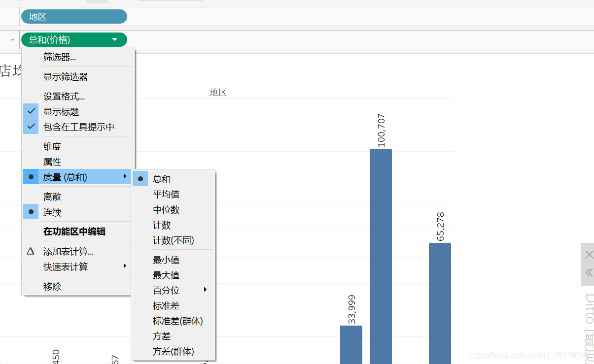Viewport: 594px width, 364px height.
Task: Click the small shelf dropdown arrow left of 总和(价格)
Action: click(13, 39)
